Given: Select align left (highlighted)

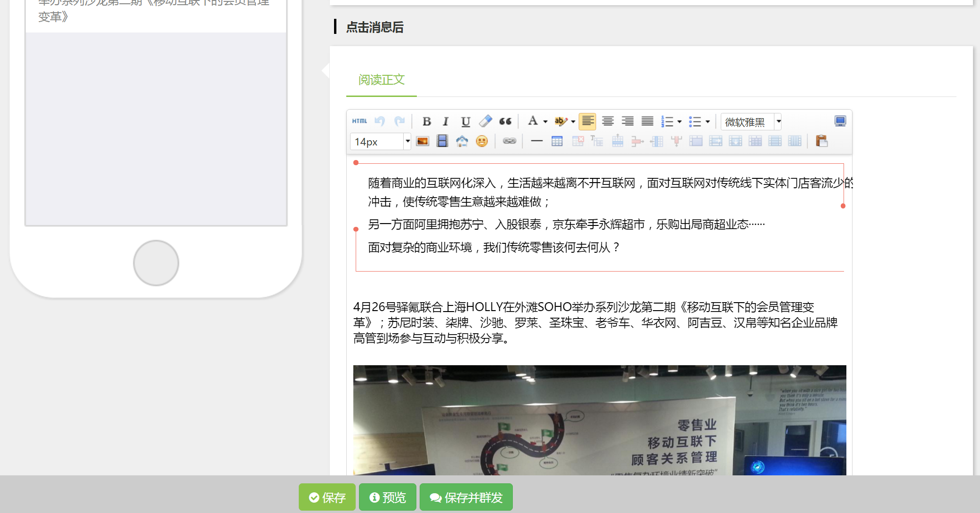Looking at the screenshot, I should click(588, 121).
